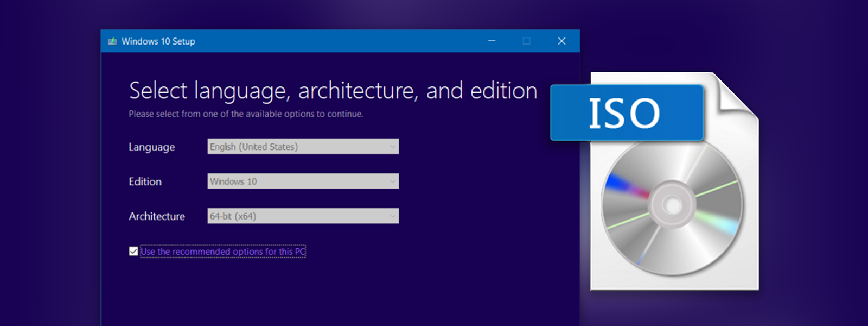
Task: Uncheck the recommended options checkbox
Action: pos(133,251)
